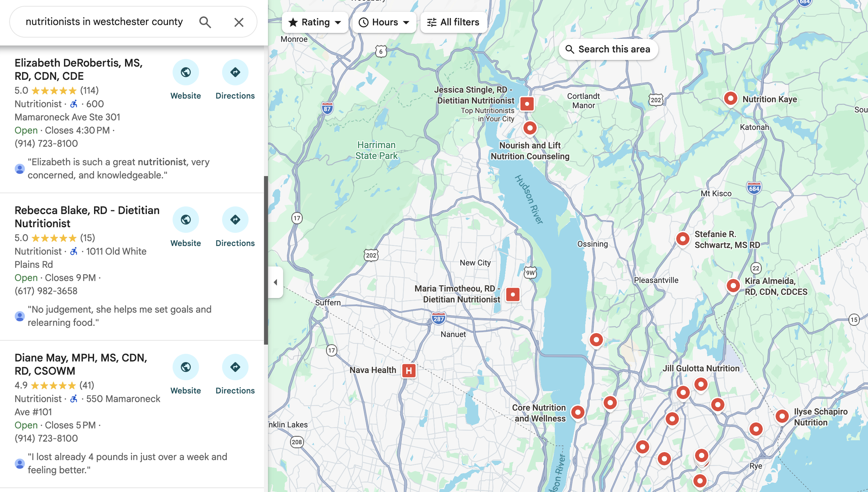Click the Cortlandt Manor map label

[x=583, y=101]
